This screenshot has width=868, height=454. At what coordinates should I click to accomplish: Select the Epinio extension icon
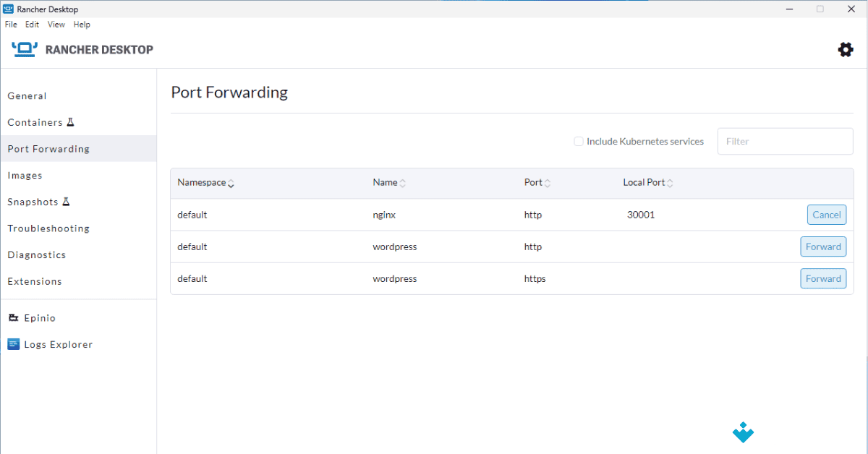[x=13, y=317]
